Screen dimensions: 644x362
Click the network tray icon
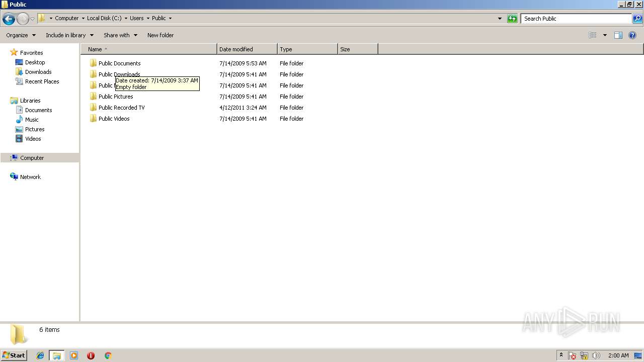pyautogui.click(x=584, y=355)
